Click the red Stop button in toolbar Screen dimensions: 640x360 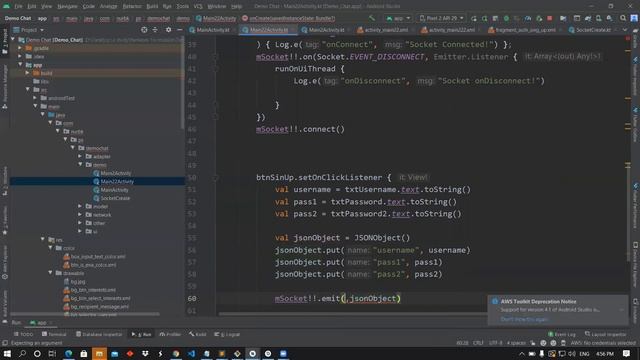549,18
